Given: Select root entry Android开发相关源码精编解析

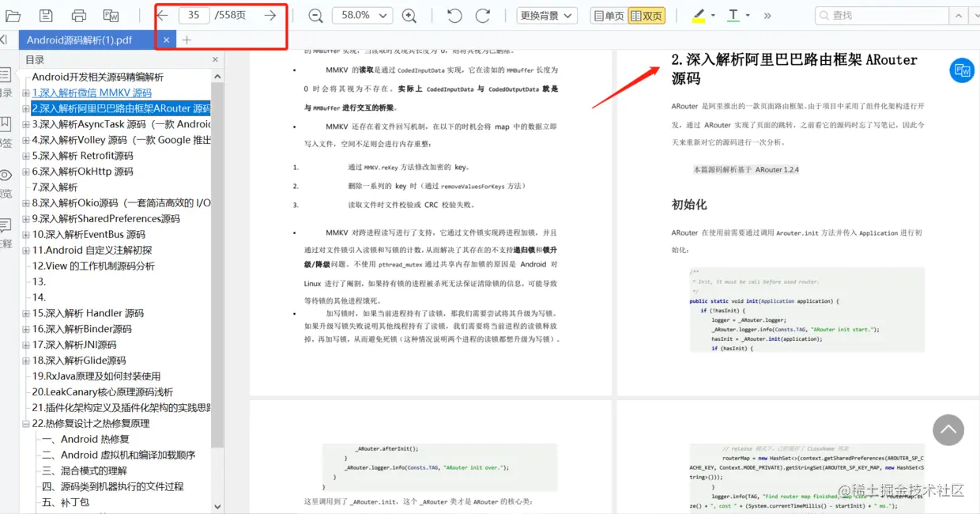Looking at the screenshot, I should point(97,77).
